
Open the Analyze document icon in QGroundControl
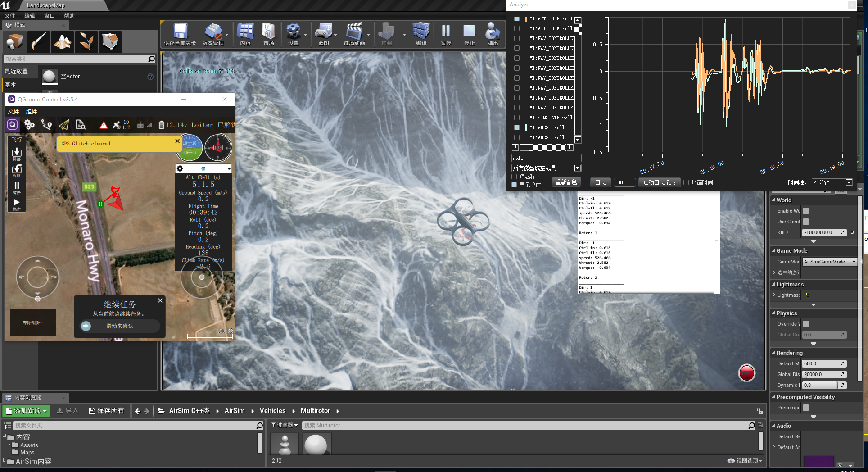81,125
